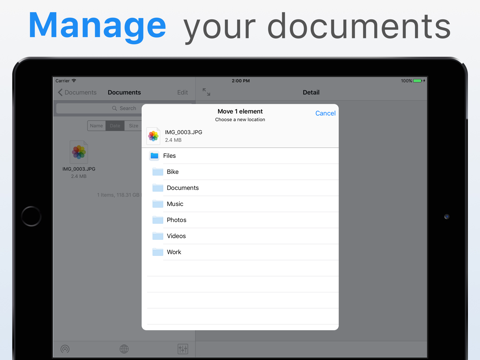Open the settings sliders icon in bottom bar
This screenshot has width=480, height=360.
pos(183,349)
